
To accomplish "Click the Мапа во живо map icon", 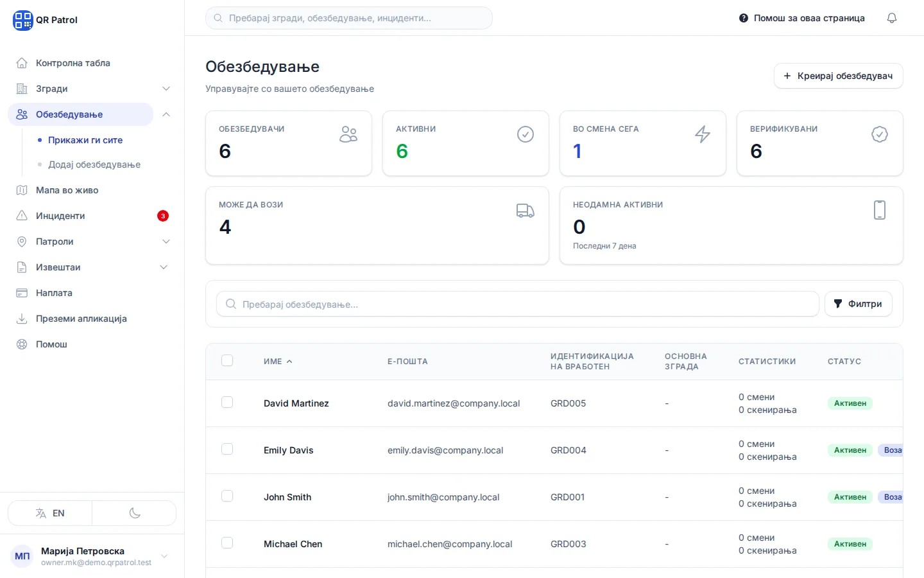I will coord(22,190).
